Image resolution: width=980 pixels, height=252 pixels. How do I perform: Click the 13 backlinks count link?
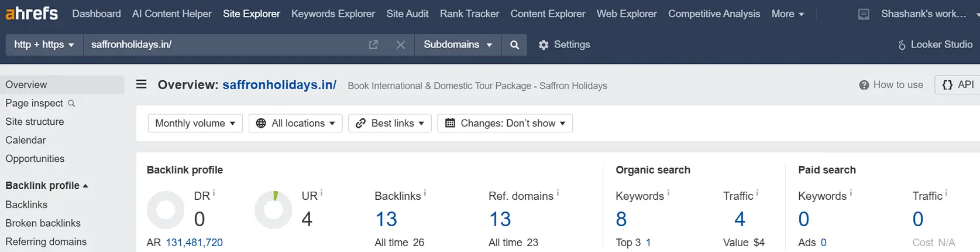click(386, 219)
